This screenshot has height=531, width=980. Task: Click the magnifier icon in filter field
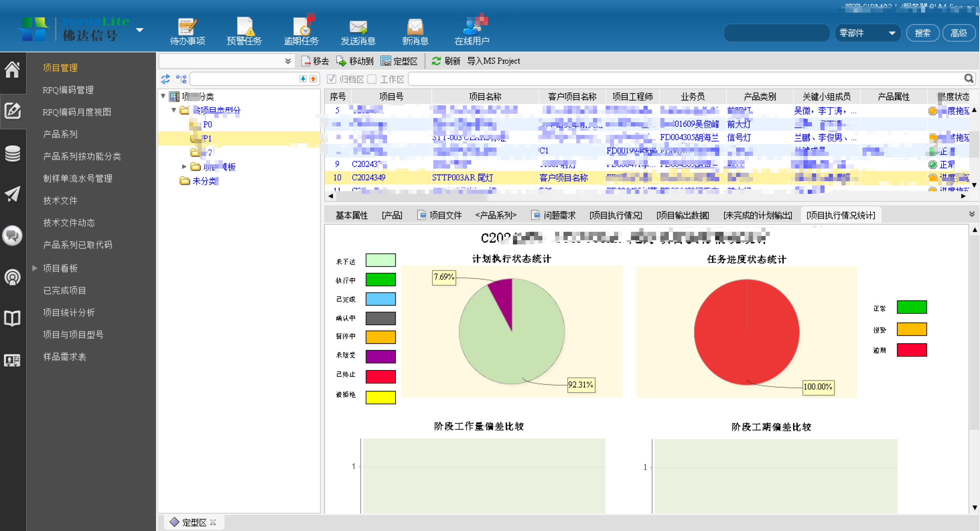pos(969,79)
